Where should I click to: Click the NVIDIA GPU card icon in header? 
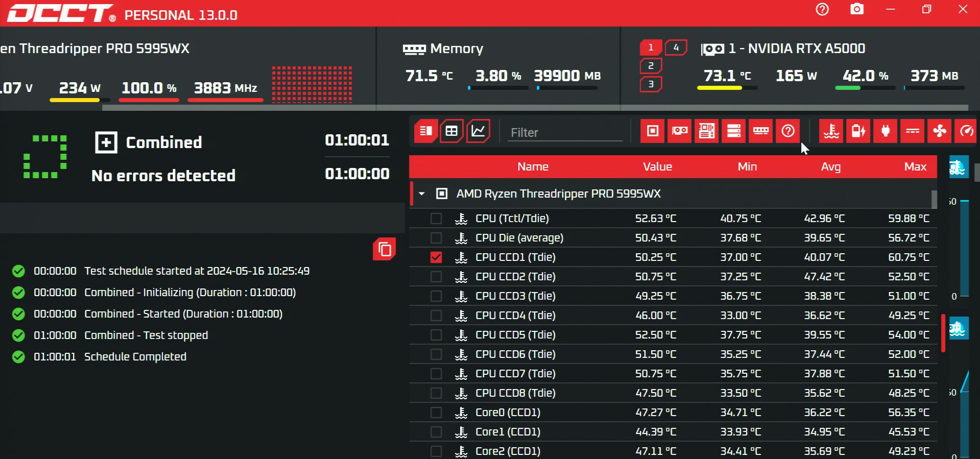pyautogui.click(x=712, y=49)
